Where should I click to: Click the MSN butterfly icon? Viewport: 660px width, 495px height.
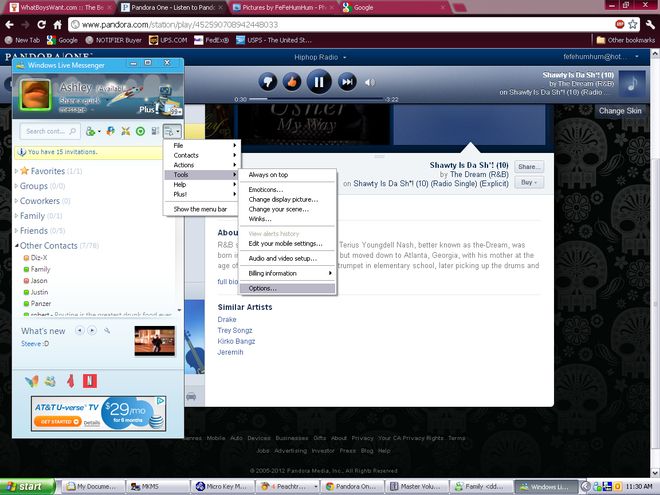(33, 380)
